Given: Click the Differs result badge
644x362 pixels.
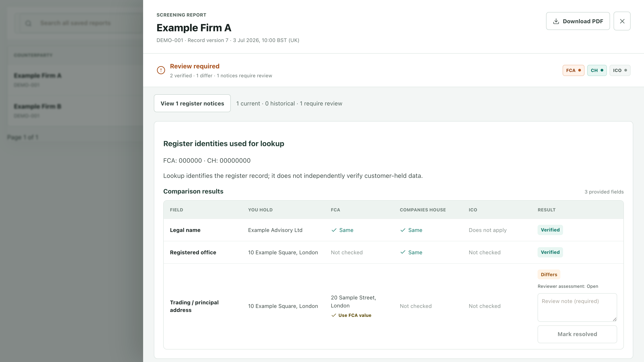Looking at the screenshot, I should pyautogui.click(x=549, y=275).
